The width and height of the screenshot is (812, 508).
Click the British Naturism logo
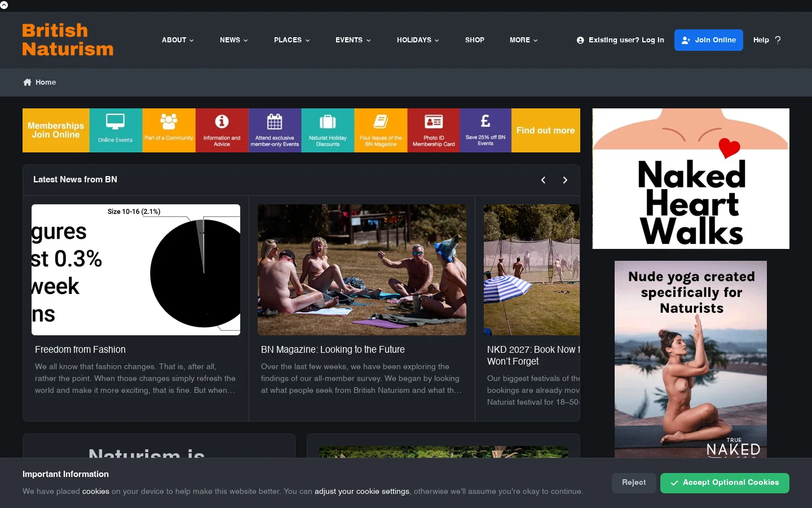(68, 40)
